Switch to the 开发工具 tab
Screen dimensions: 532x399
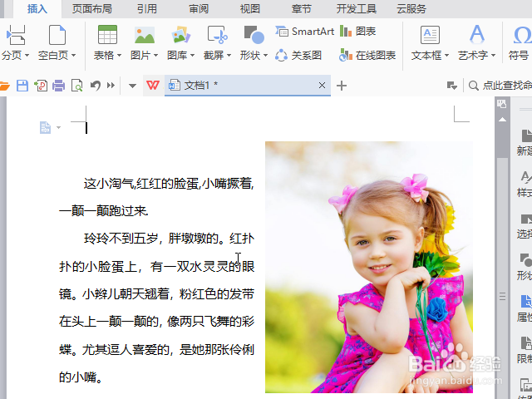point(357,9)
